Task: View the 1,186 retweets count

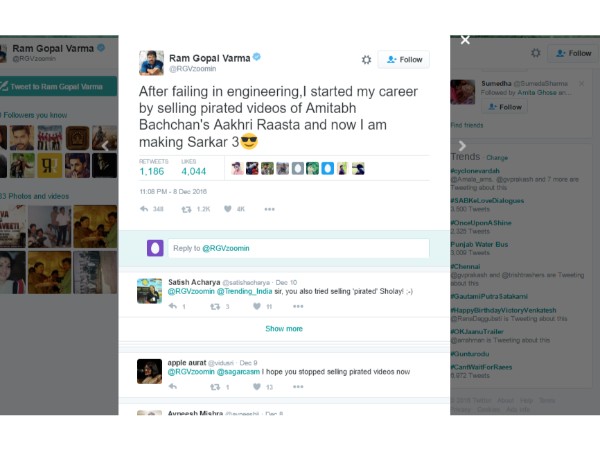Action: (152, 171)
